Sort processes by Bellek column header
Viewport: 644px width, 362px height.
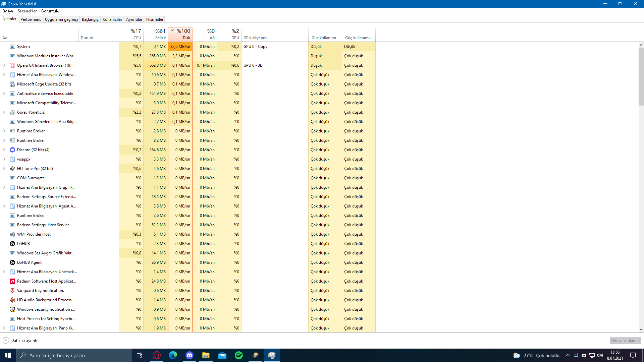coord(156,34)
